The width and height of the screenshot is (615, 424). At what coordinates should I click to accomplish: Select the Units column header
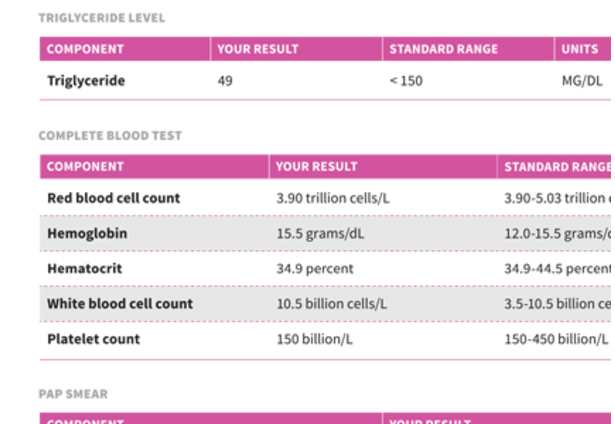[x=580, y=49]
